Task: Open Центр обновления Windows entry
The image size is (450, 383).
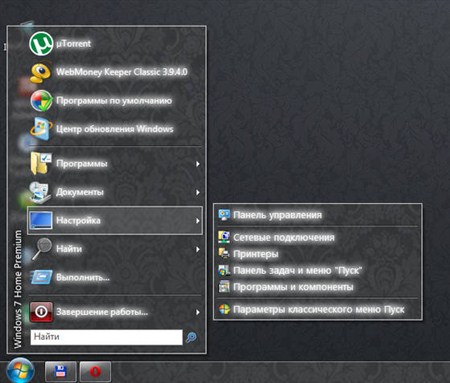Action: pyautogui.click(x=115, y=129)
